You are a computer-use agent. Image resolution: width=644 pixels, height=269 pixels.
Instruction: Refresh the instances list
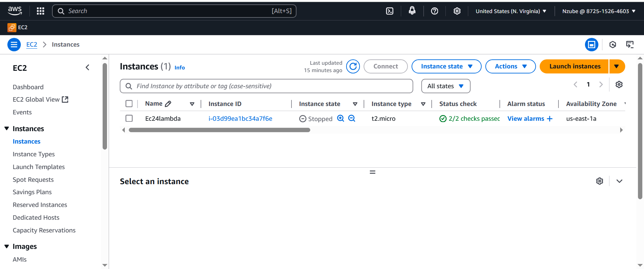pyautogui.click(x=353, y=66)
